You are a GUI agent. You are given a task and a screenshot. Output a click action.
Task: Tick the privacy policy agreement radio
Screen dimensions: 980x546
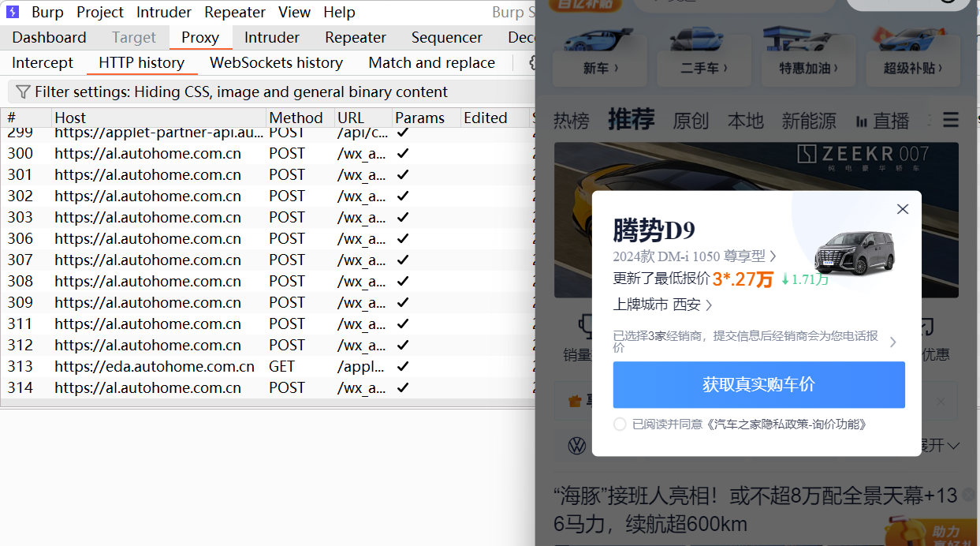pyautogui.click(x=620, y=424)
